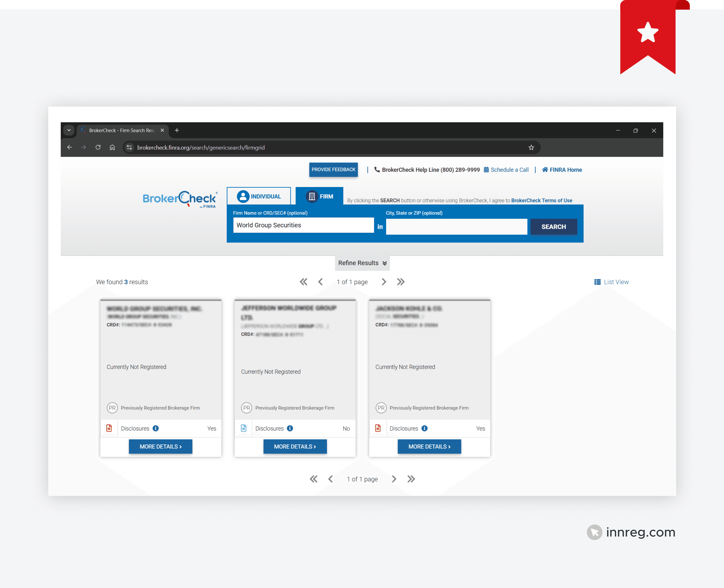Select the FIRM search tab

click(320, 196)
